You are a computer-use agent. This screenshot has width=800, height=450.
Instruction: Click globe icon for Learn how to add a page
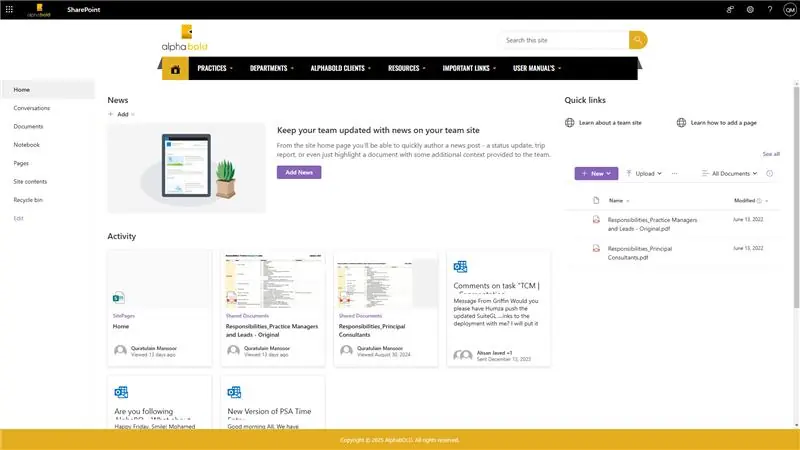(x=681, y=122)
